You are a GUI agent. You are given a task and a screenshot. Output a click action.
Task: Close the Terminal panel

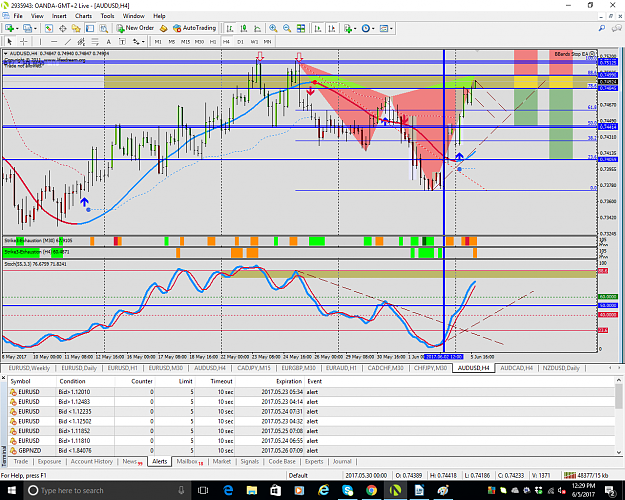[x=4, y=377]
